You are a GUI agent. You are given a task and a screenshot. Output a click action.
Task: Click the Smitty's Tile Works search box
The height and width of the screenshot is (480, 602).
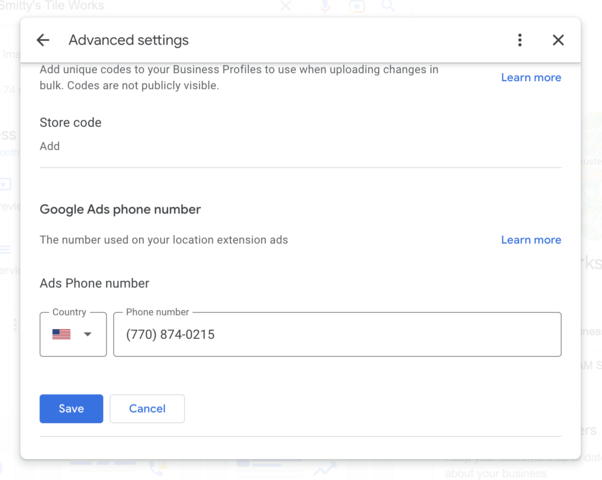[x=138, y=6]
